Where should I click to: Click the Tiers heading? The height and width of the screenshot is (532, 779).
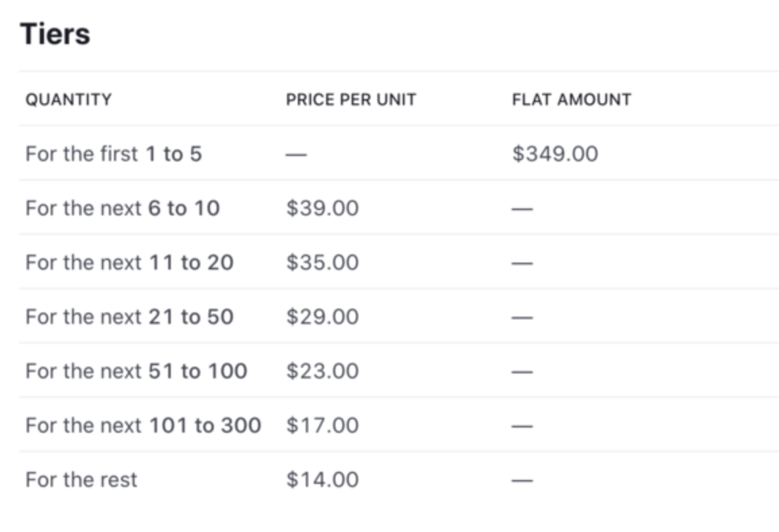point(55,34)
